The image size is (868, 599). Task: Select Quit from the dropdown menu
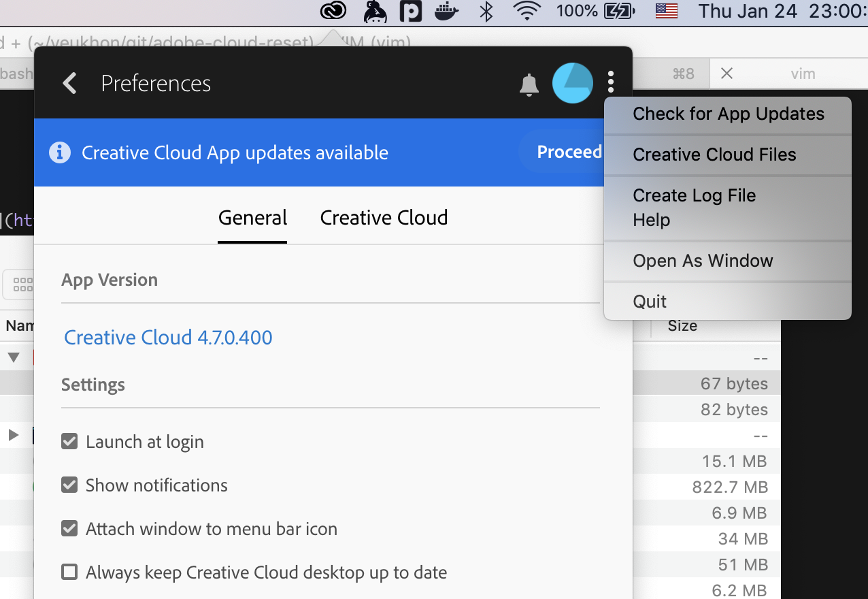[x=728, y=302]
